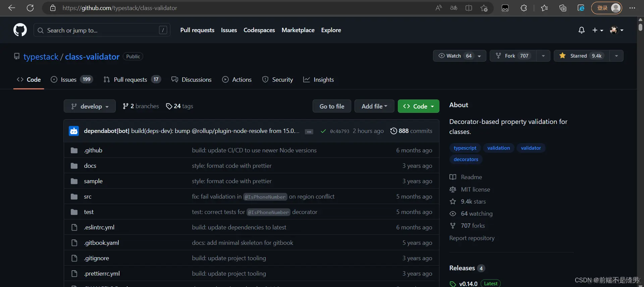Image resolution: width=644 pixels, height=287 pixels.
Task: Select the repository Pull requests tab
Action: pyautogui.click(x=132, y=80)
